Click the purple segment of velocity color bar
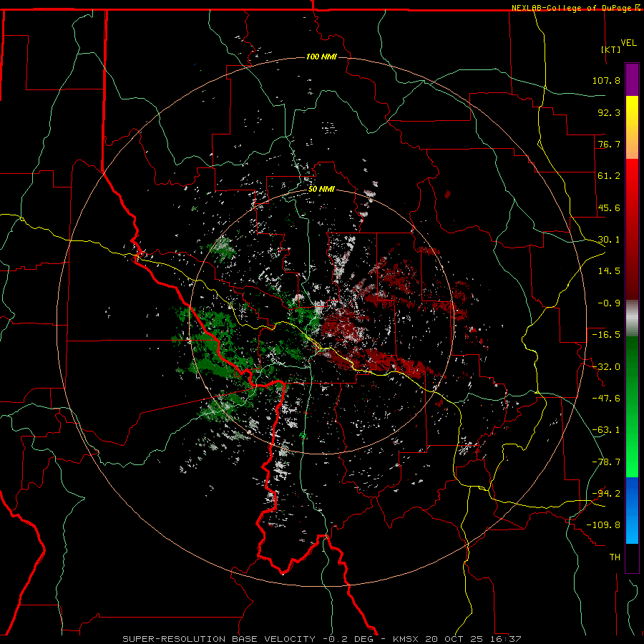Viewport: 644px width, 644px height. click(x=632, y=80)
